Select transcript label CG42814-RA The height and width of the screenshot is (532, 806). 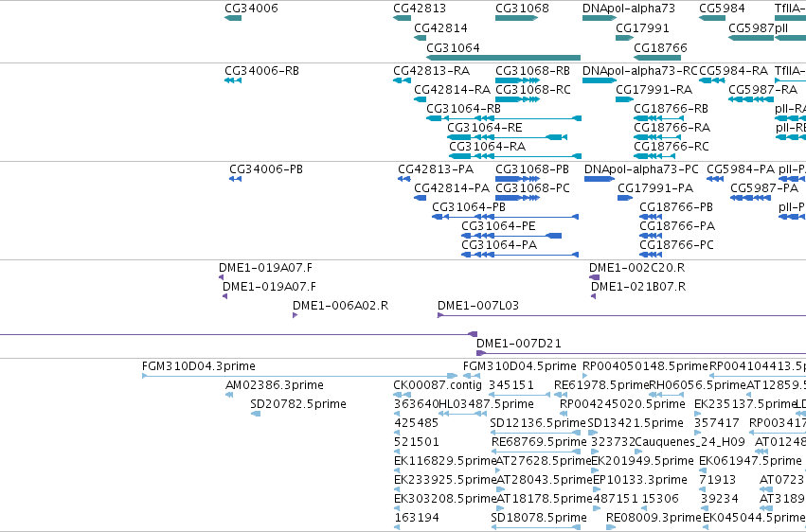coord(453,90)
